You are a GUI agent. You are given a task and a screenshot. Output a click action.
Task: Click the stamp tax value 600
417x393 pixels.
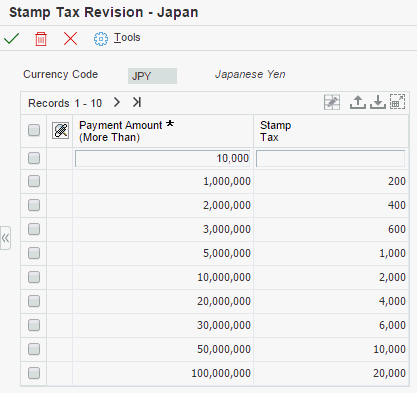[x=397, y=229]
